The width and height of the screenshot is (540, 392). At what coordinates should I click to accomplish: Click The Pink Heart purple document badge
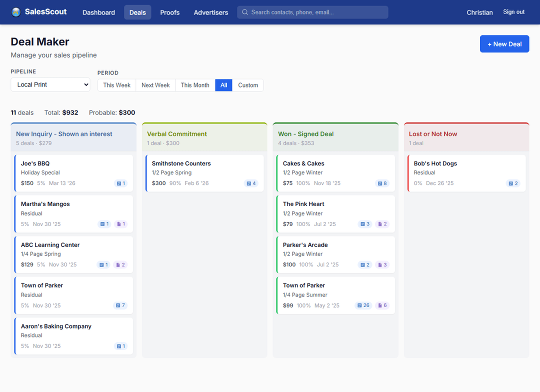[x=382, y=224]
